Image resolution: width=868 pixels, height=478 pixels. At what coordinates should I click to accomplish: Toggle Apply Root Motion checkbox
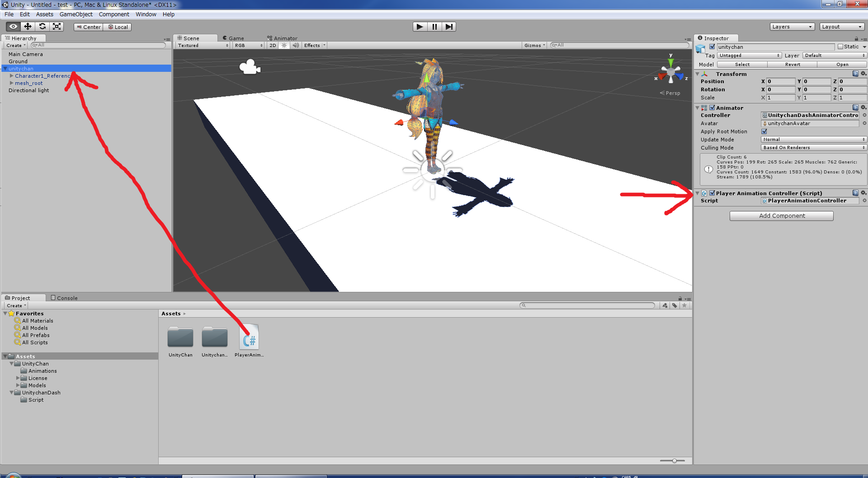[764, 131]
